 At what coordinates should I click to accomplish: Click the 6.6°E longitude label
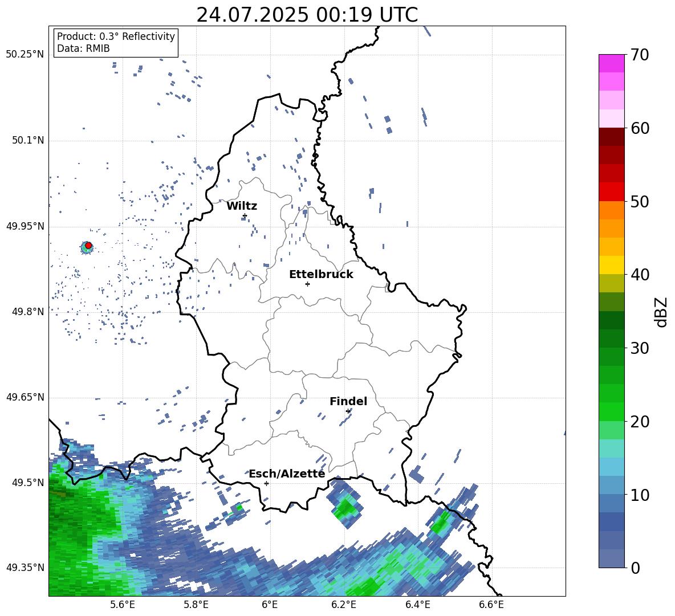[491, 605]
